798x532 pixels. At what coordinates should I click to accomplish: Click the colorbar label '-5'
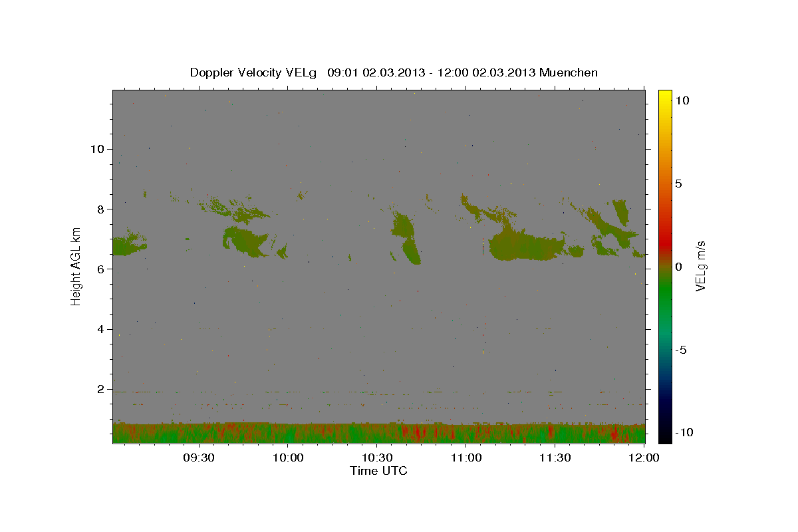[680, 350]
